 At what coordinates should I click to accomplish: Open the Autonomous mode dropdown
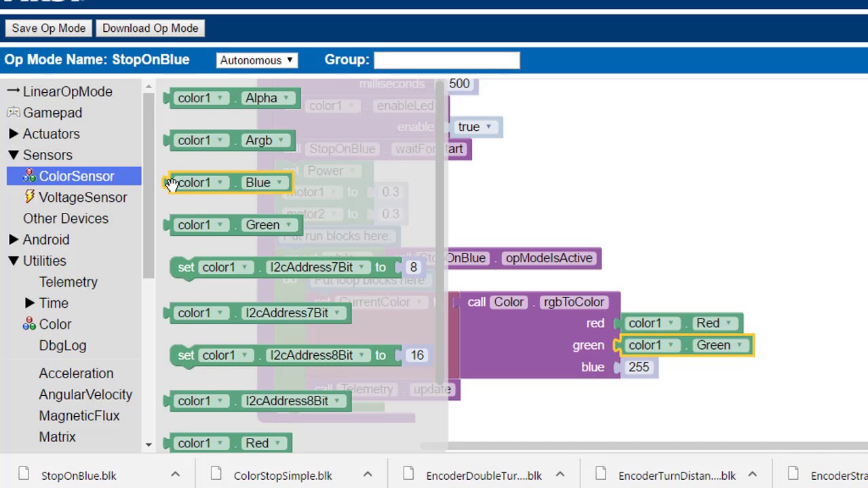point(257,60)
